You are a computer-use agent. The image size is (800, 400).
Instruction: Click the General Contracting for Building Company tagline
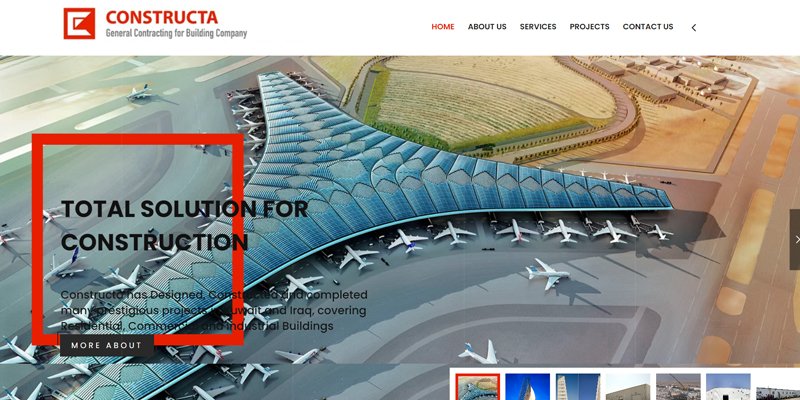176,34
